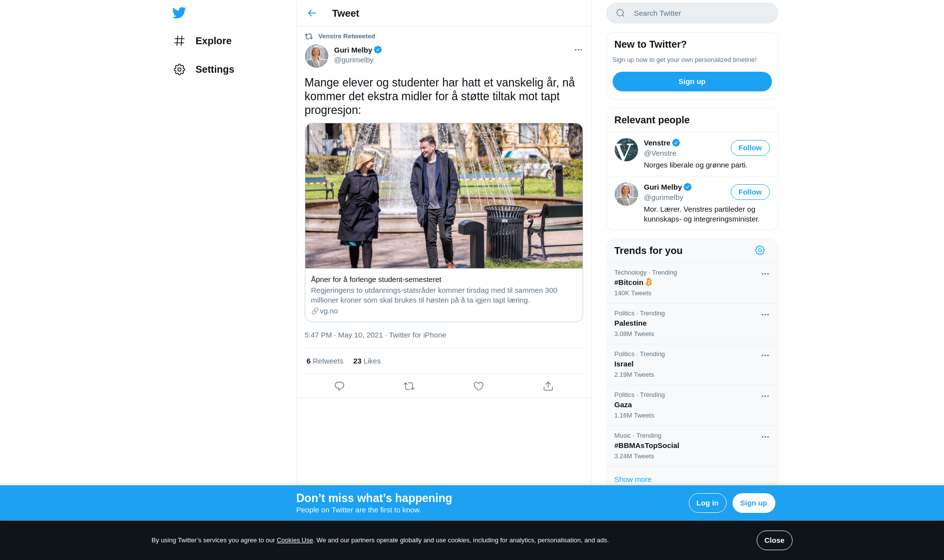The image size is (944, 560).
Task: Open Guri Melby's avatar in Relevant people
Action: 626,194
